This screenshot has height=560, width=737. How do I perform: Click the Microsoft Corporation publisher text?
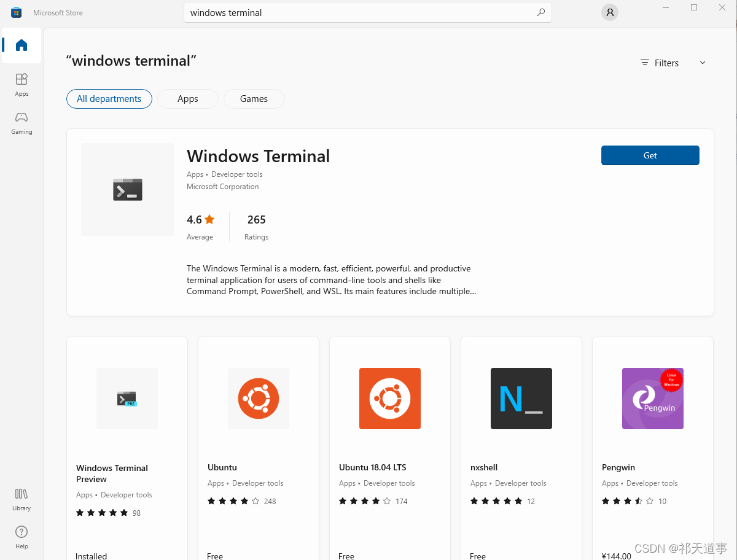pyautogui.click(x=223, y=187)
